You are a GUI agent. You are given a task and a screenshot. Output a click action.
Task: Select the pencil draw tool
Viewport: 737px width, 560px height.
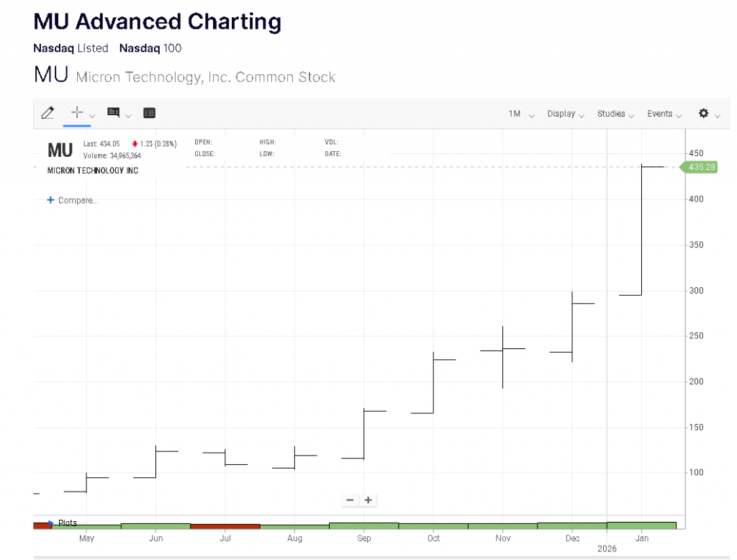[x=48, y=113]
